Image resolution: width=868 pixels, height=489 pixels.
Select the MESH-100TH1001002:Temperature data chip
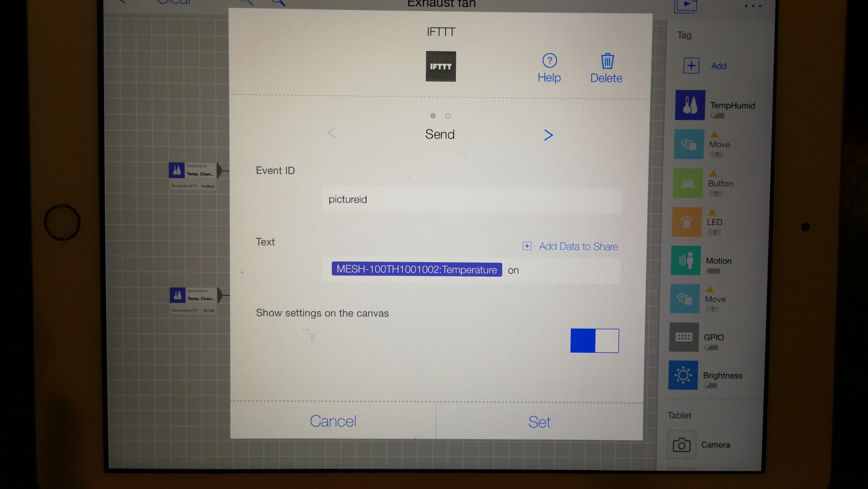(x=416, y=269)
